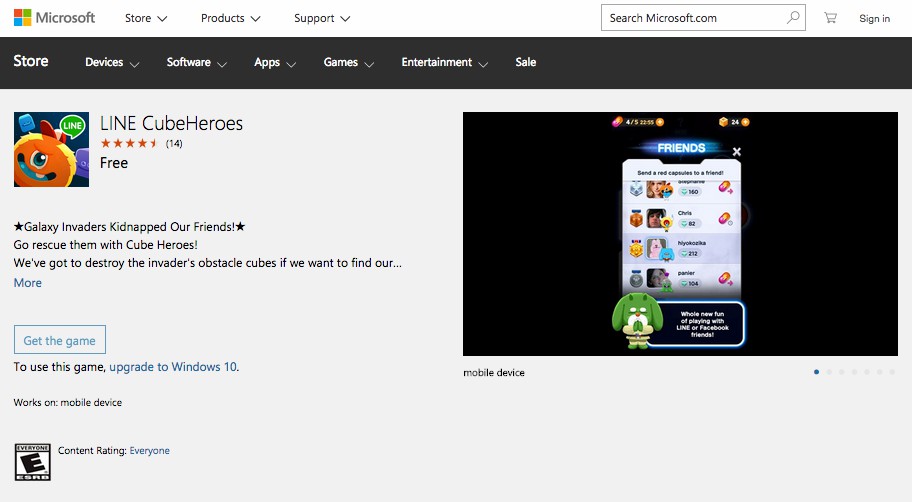The height and width of the screenshot is (502, 912).
Task: Click the search magnifier icon
Action: click(792, 18)
